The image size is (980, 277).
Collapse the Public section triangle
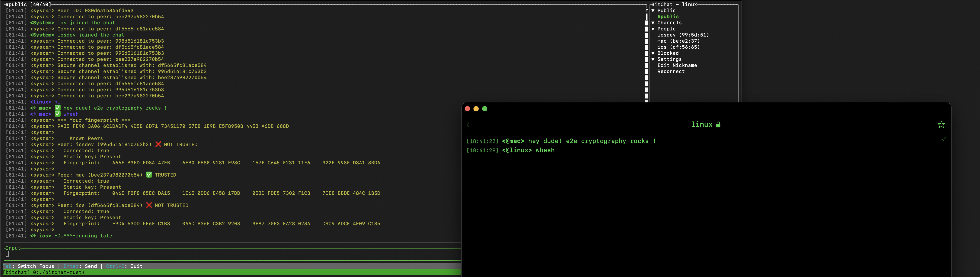(653, 11)
